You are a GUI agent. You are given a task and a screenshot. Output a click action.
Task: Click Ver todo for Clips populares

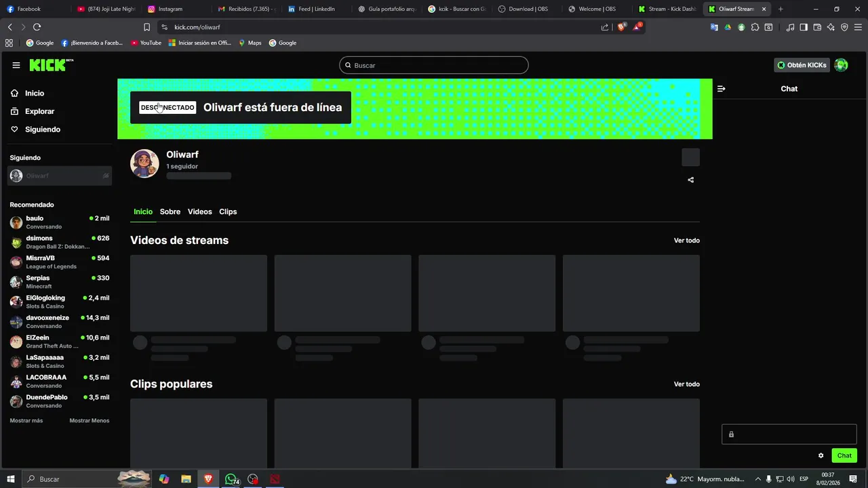[x=686, y=384]
